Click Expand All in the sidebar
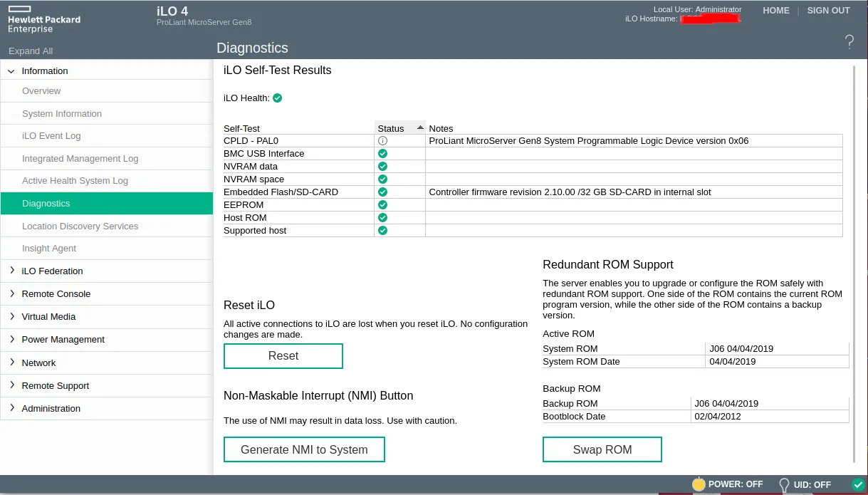The height and width of the screenshot is (495, 868). tap(31, 51)
